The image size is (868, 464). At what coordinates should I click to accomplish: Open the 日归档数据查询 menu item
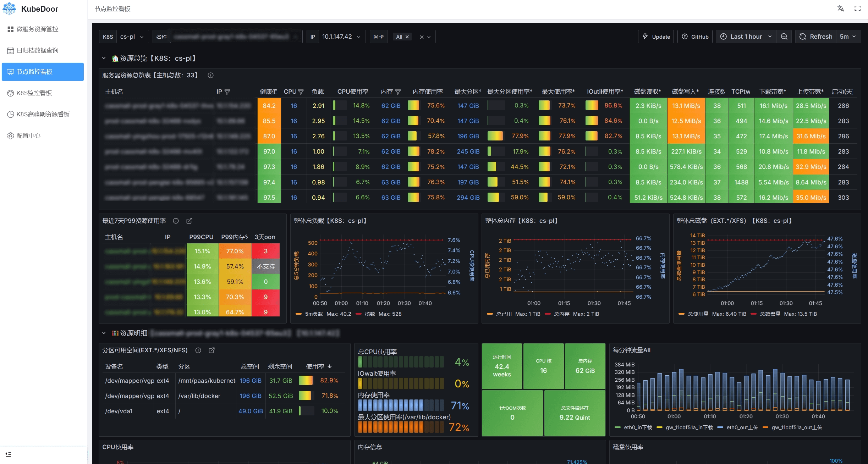(37, 50)
